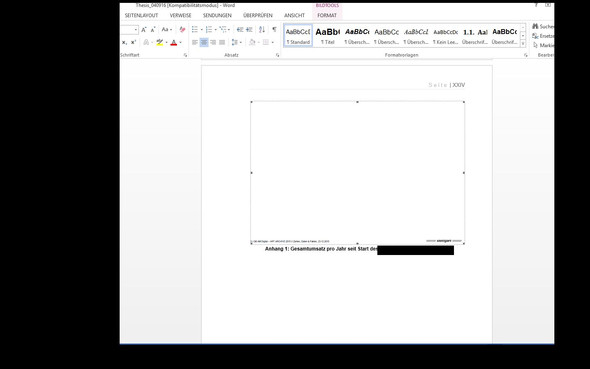Toggle justify text alignment
This screenshot has width=590, height=369.
click(222, 43)
